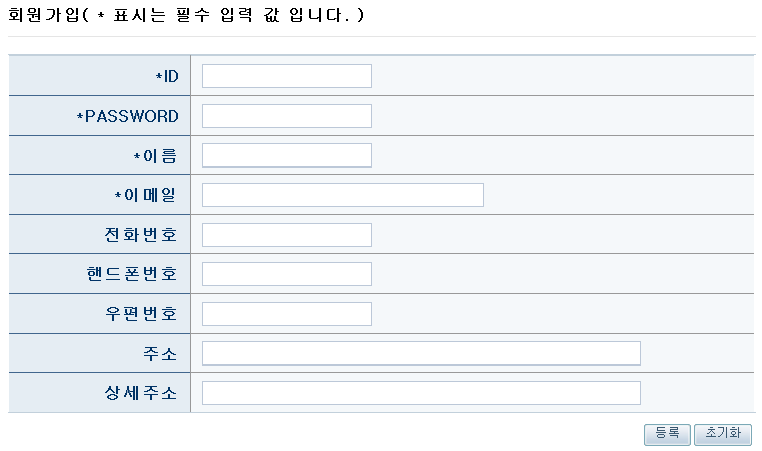Focus the PASSWORD text box
762x451 pixels.
tap(286, 116)
